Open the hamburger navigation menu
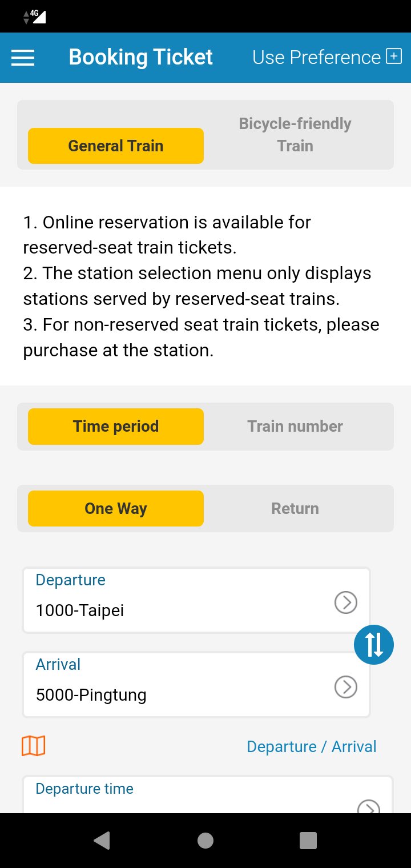Screen dimensions: 411x868 pyautogui.click(x=23, y=58)
